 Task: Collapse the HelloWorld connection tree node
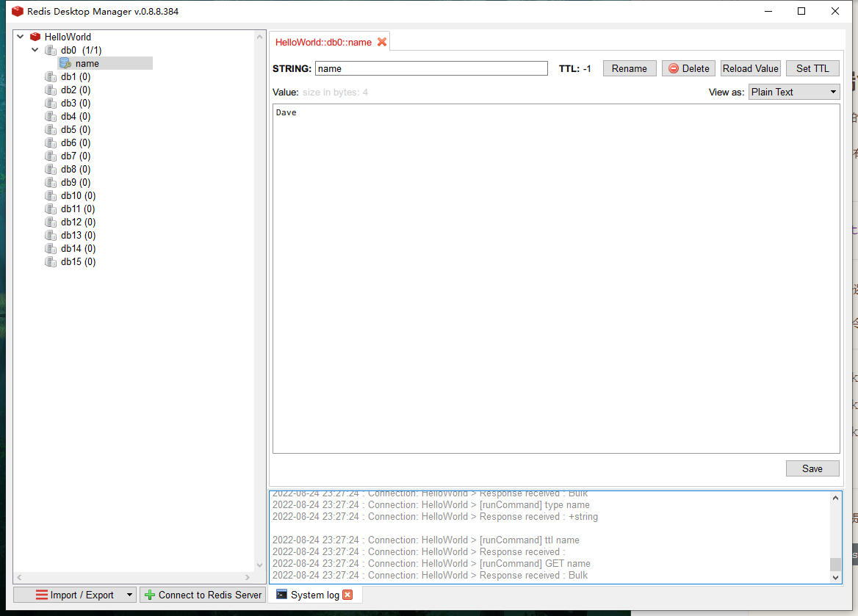[21, 37]
